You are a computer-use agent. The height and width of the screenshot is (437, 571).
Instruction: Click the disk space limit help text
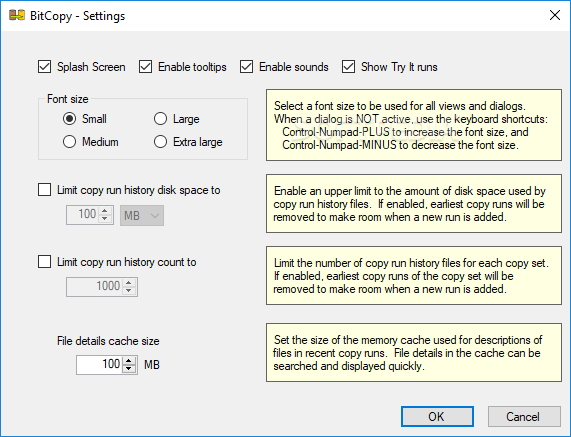(x=414, y=204)
